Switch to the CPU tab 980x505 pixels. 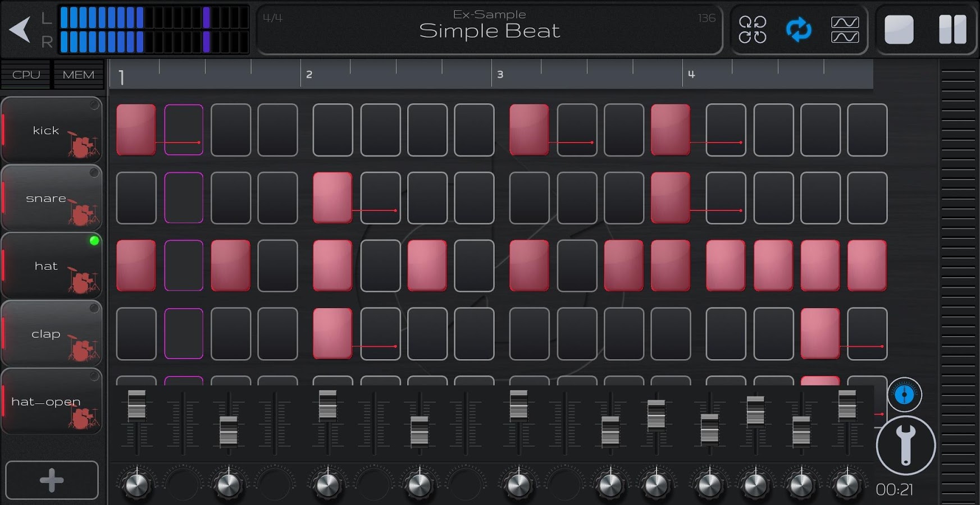click(26, 75)
